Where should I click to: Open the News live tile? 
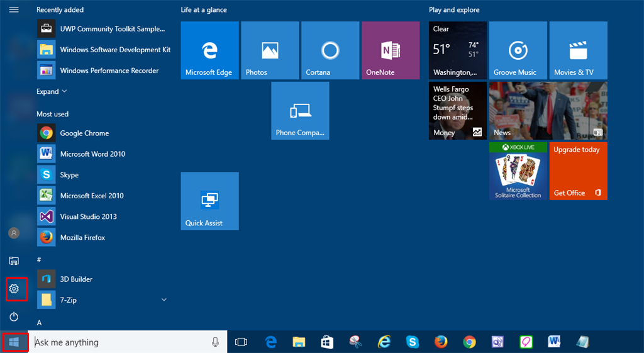pyautogui.click(x=548, y=110)
